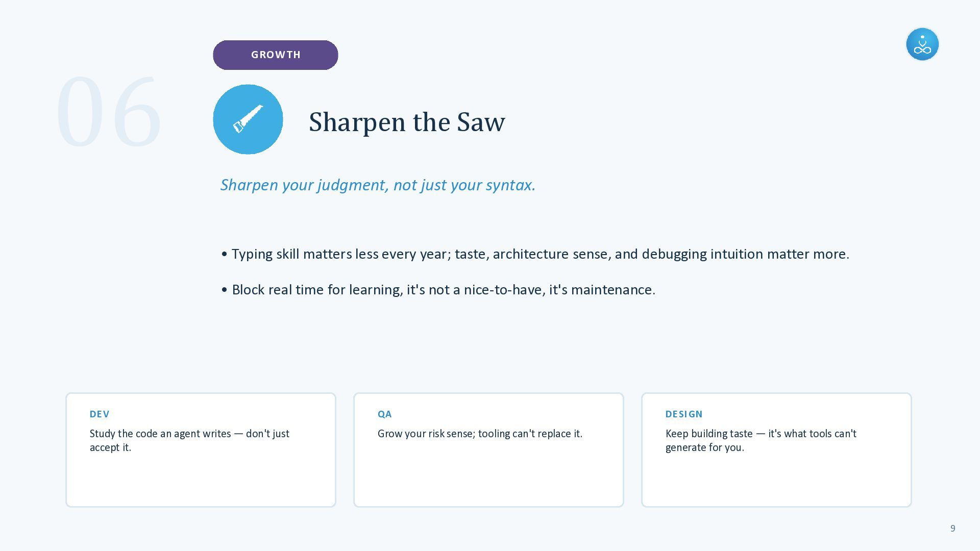Click the large 06 section number
This screenshot has height=551, width=980.
pyautogui.click(x=109, y=111)
